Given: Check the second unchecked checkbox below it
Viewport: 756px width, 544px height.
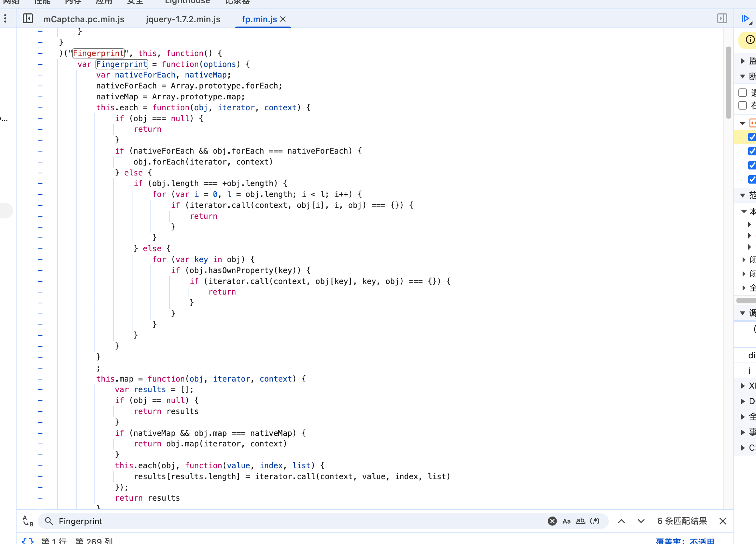Looking at the screenshot, I should pos(743,105).
